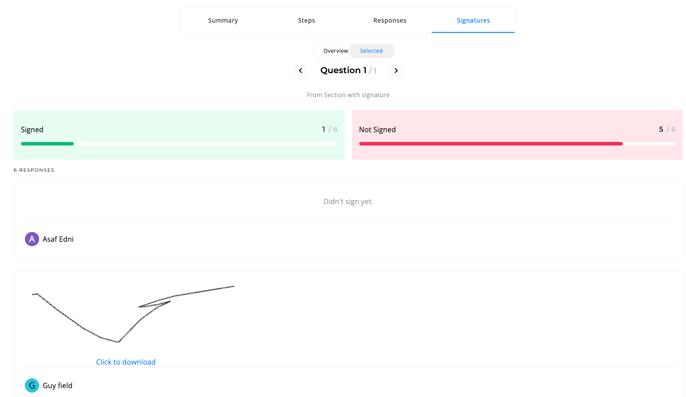Go to next question using right chevron
Image resolution: width=686 pixels, height=397 pixels.
[396, 70]
